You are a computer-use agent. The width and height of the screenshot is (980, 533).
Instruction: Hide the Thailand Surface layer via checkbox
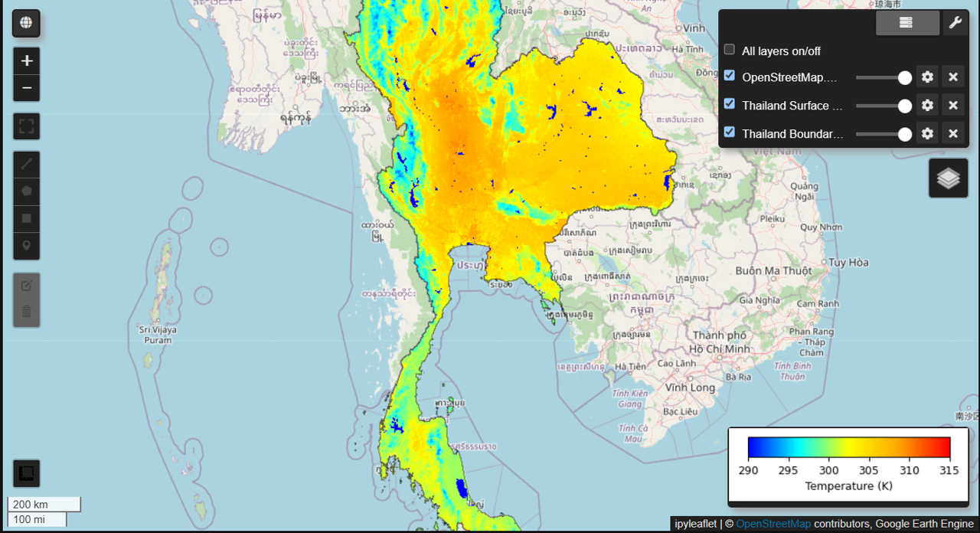point(730,104)
